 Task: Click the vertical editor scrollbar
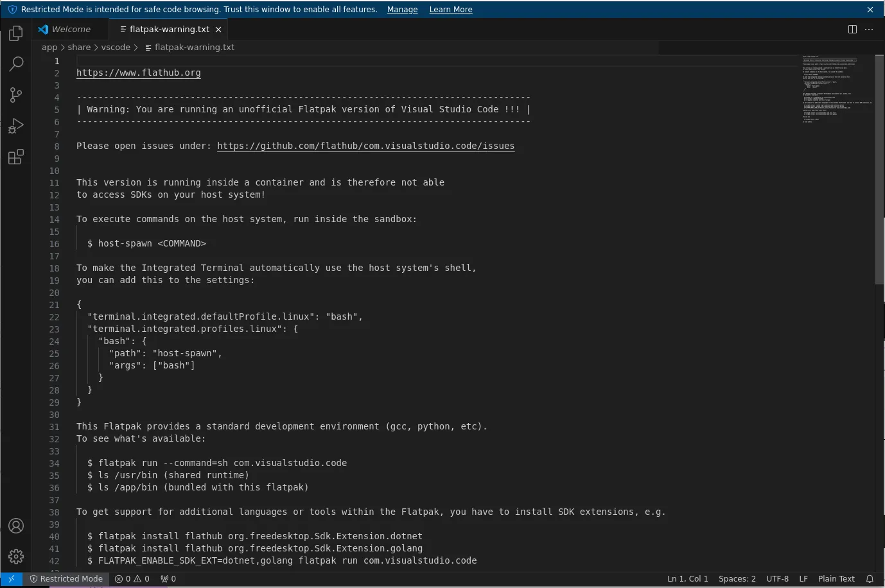(x=879, y=169)
